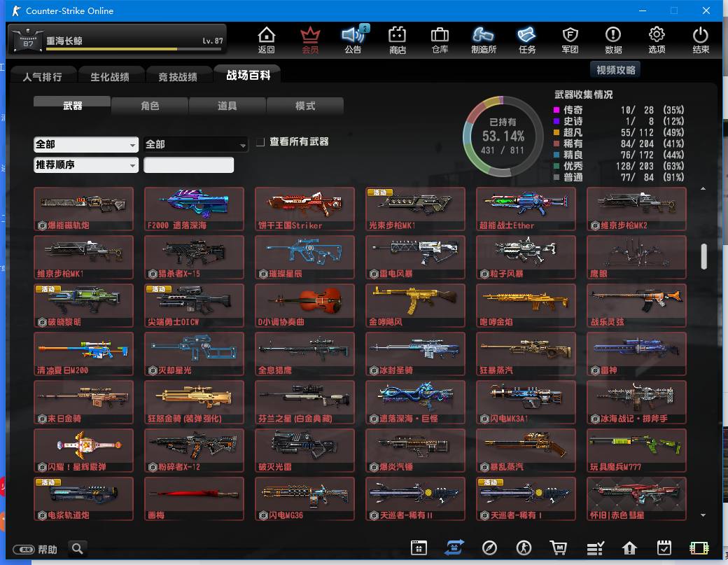Switch to the 竞技战绩 tab
The width and height of the screenshot is (728, 565).
tap(178, 76)
